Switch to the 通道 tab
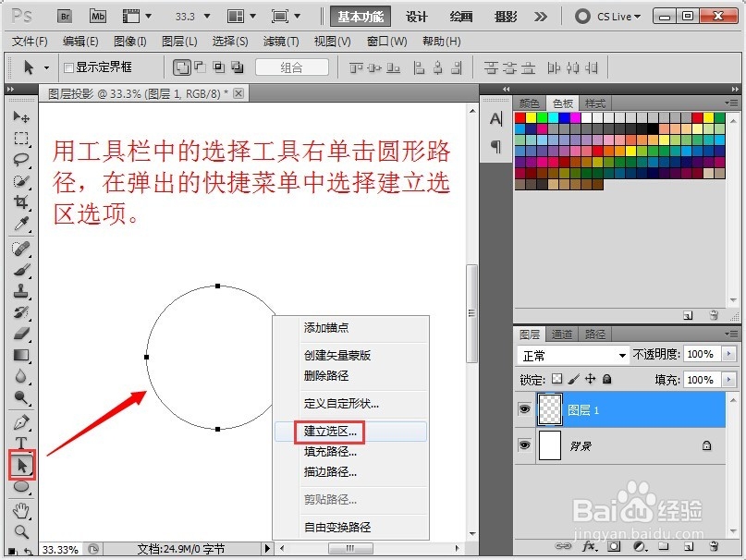746x560 pixels. [x=564, y=335]
